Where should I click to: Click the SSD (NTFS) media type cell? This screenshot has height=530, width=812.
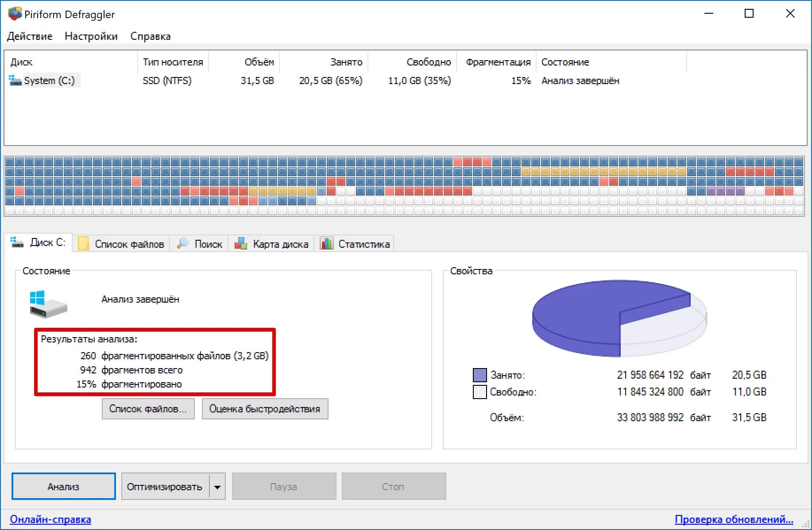click(x=167, y=81)
